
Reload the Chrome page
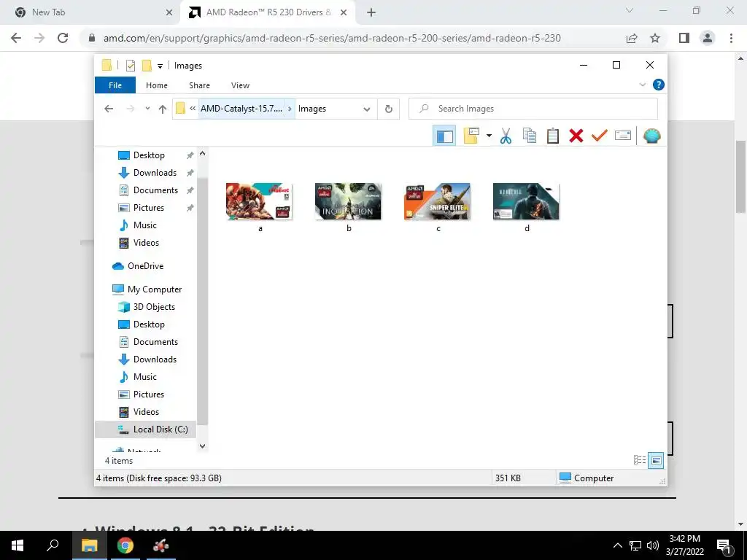[x=63, y=38]
